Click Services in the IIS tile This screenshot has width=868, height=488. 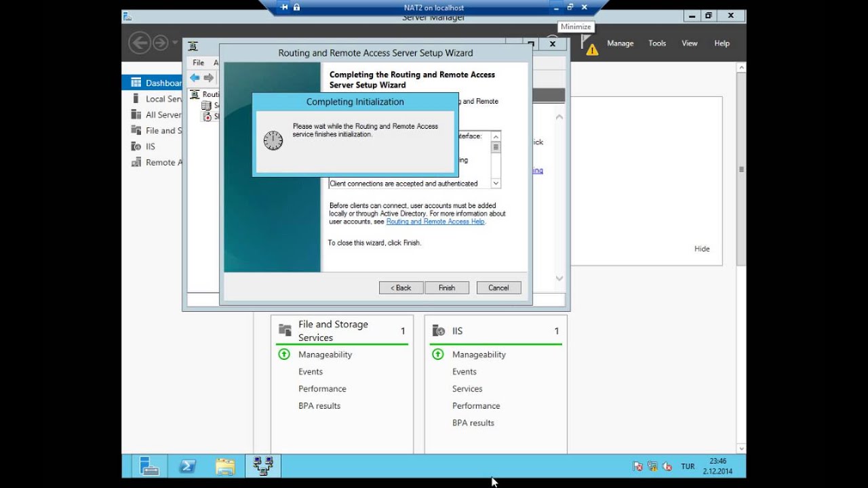coord(467,388)
